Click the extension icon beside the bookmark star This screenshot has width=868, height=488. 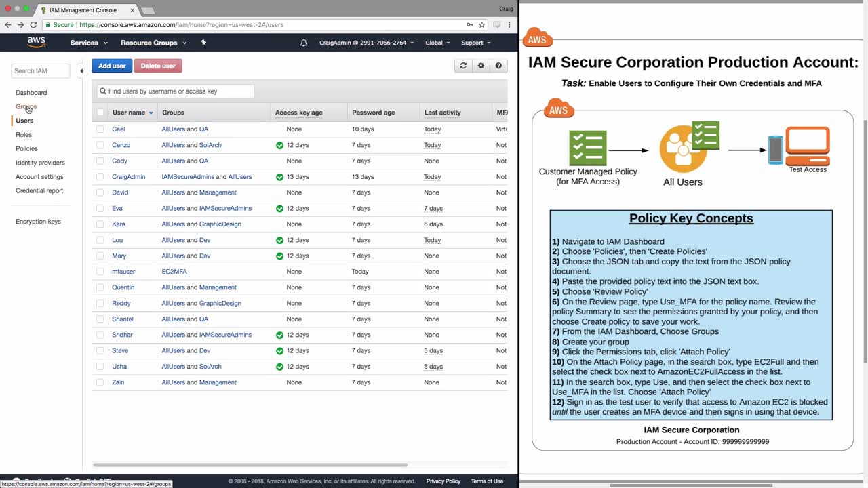click(497, 25)
